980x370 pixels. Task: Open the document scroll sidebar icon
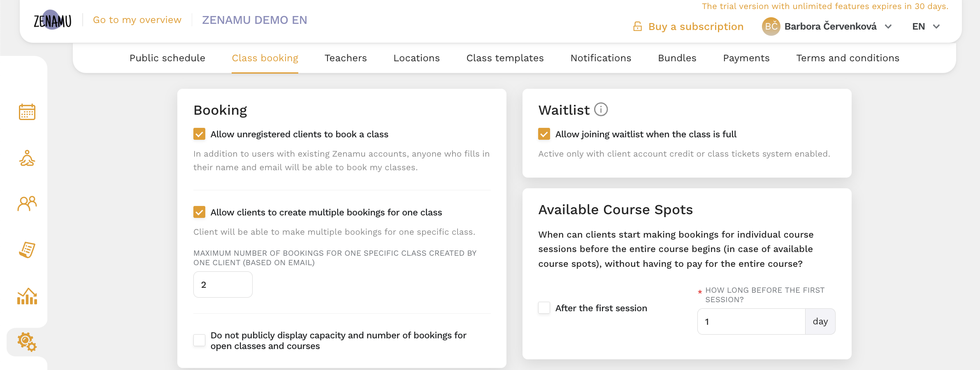click(x=27, y=250)
